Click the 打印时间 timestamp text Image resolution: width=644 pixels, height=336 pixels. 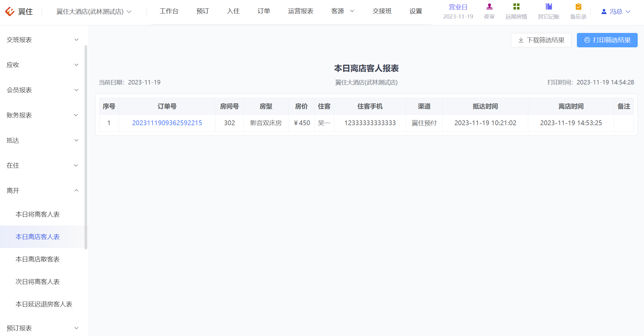591,82
